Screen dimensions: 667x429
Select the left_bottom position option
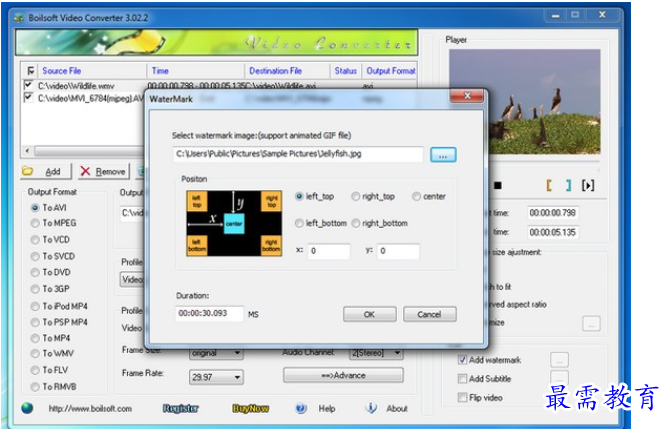pyautogui.click(x=321, y=223)
